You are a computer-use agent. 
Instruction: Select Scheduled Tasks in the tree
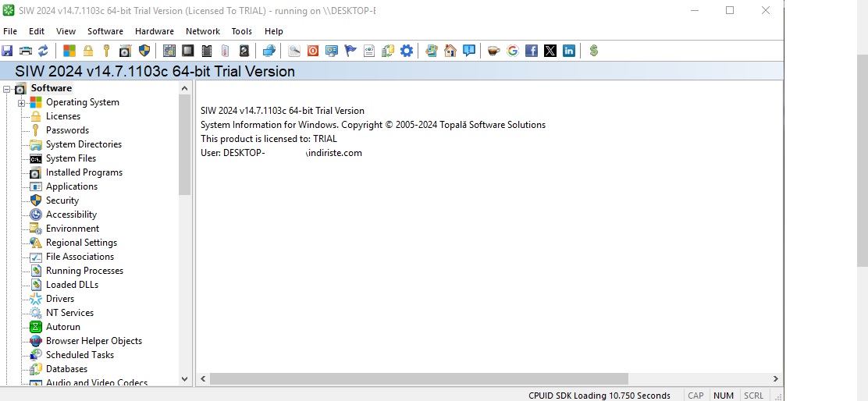(80, 354)
